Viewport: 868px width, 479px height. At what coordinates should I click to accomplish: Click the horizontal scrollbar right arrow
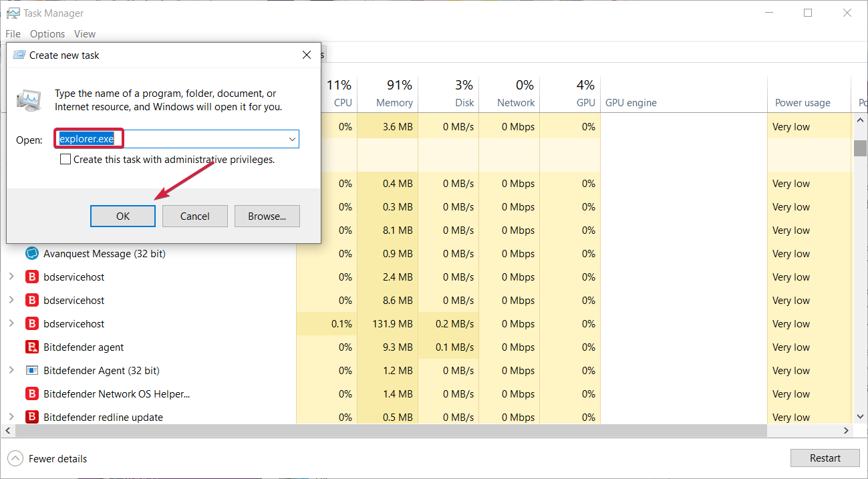[847, 432]
